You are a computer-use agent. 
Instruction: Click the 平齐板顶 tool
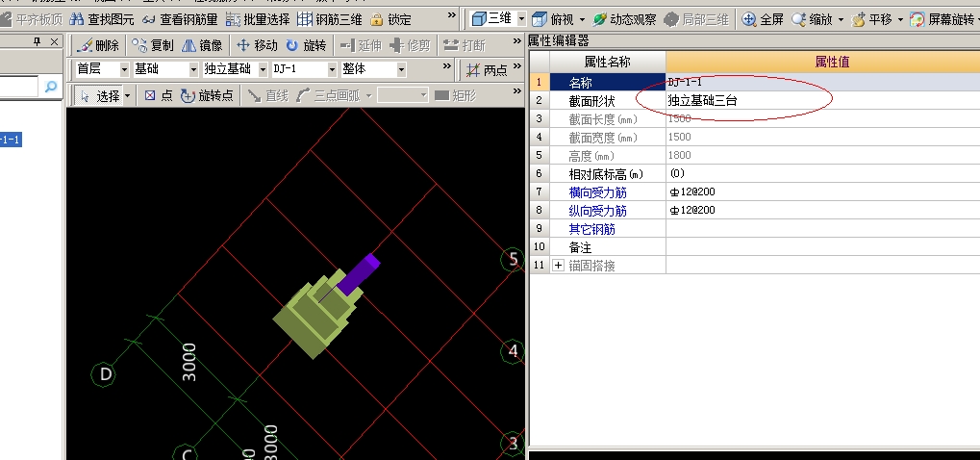31,19
